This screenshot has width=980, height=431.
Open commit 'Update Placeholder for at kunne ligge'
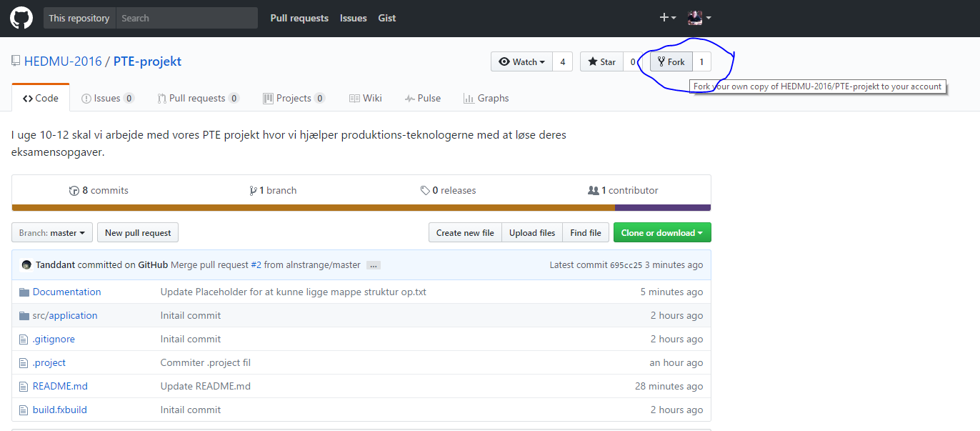[x=294, y=292]
